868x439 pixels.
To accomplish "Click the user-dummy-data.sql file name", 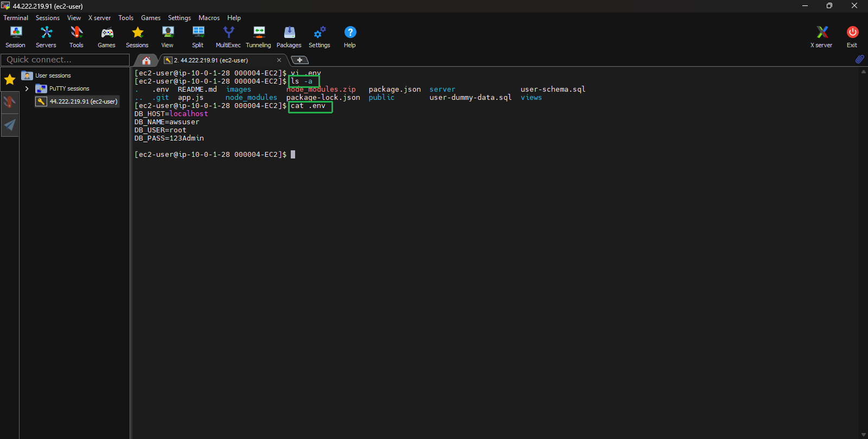I will (x=470, y=98).
